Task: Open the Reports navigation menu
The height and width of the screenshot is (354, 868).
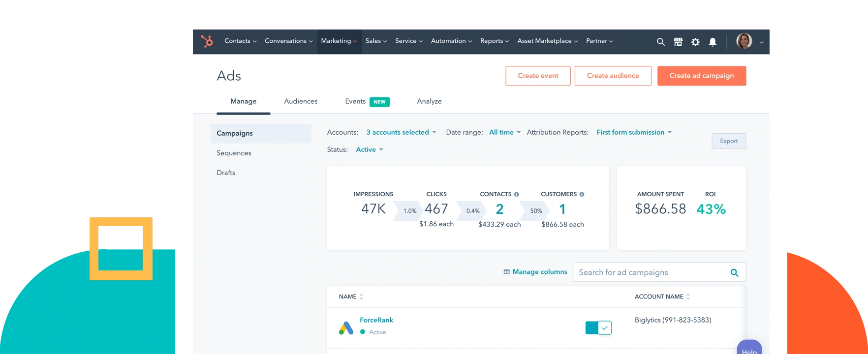Action: click(x=495, y=41)
